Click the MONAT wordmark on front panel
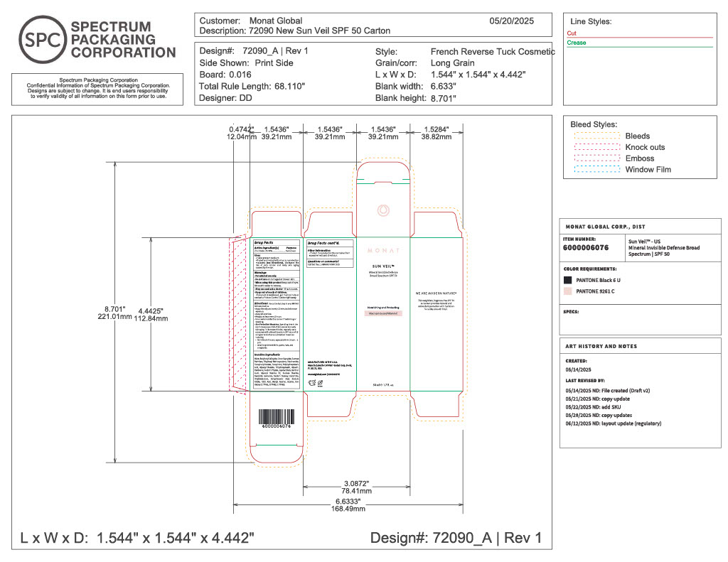Screen dimensions: 728x562 pyautogui.click(x=383, y=251)
